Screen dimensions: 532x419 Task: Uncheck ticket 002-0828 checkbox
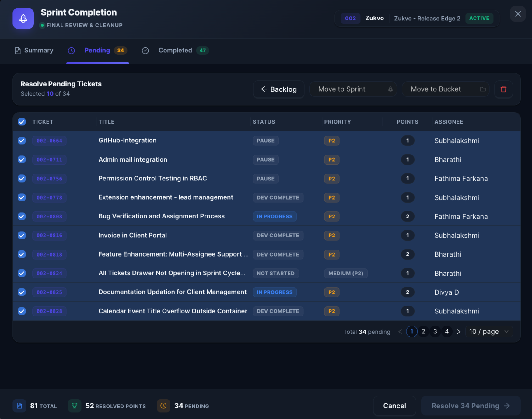(22, 311)
